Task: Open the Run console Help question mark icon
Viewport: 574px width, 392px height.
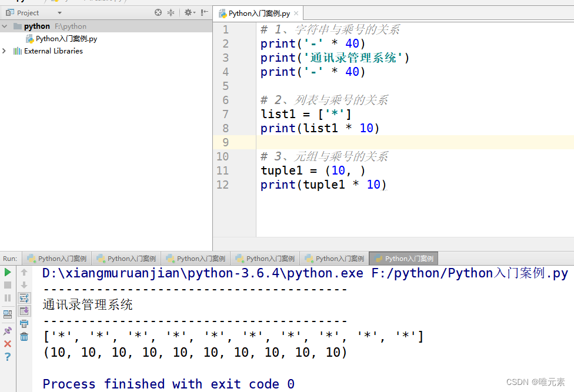Action: [8, 356]
